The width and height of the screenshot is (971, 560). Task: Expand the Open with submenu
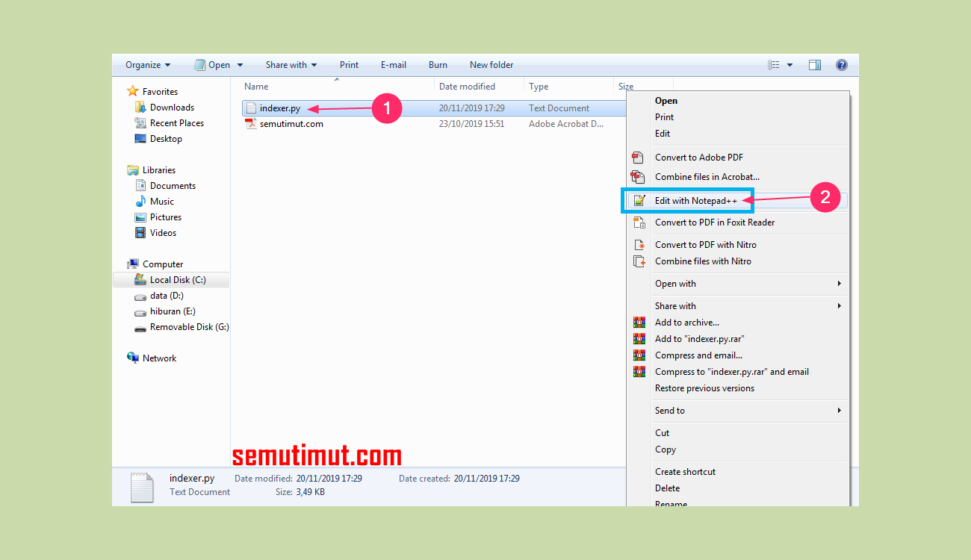click(x=674, y=284)
